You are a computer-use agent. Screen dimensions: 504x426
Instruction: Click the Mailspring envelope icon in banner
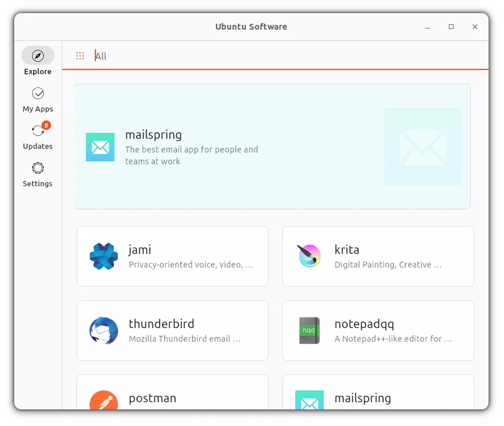100,147
